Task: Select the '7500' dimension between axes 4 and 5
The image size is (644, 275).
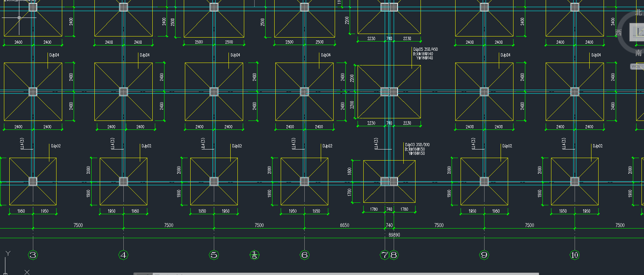Action: pyautogui.click(x=168, y=225)
